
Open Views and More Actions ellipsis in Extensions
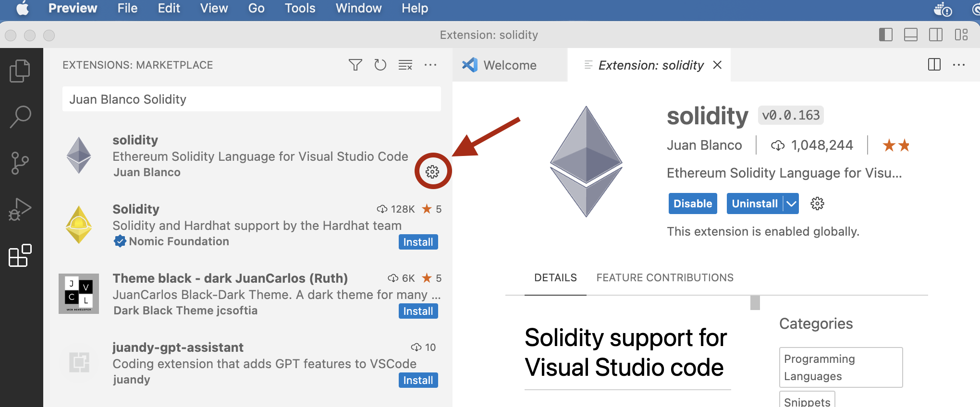point(430,65)
